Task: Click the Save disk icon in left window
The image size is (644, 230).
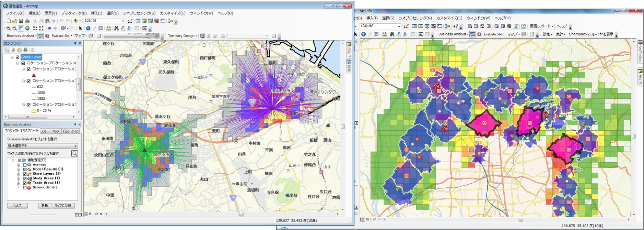Action: (21, 21)
